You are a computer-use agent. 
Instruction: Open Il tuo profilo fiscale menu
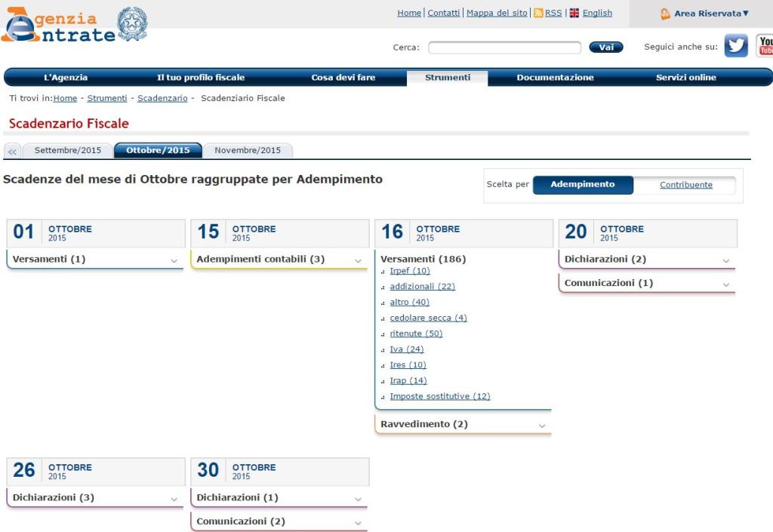(201, 77)
